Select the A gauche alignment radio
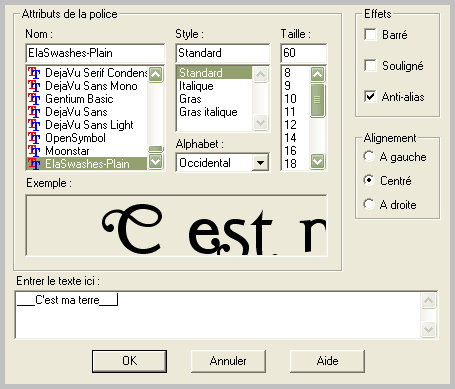Screen dimensions: 455x389 pyautogui.click(x=369, y=156)
